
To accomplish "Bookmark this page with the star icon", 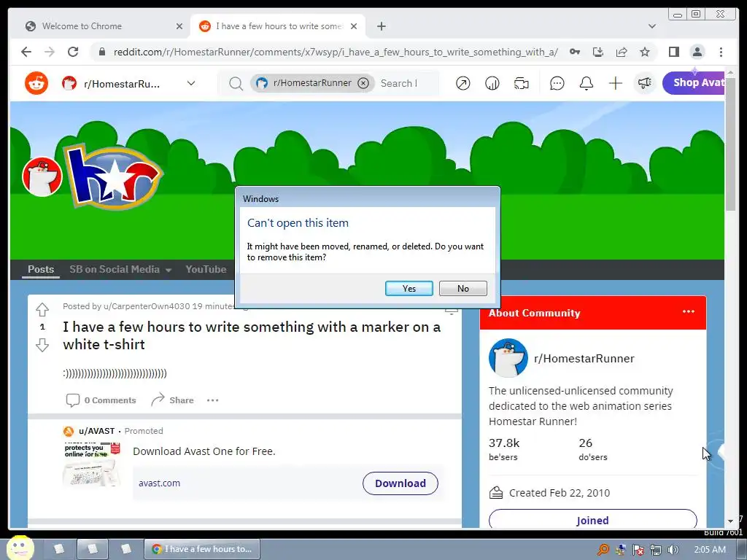I will click(x=645, y=52).
